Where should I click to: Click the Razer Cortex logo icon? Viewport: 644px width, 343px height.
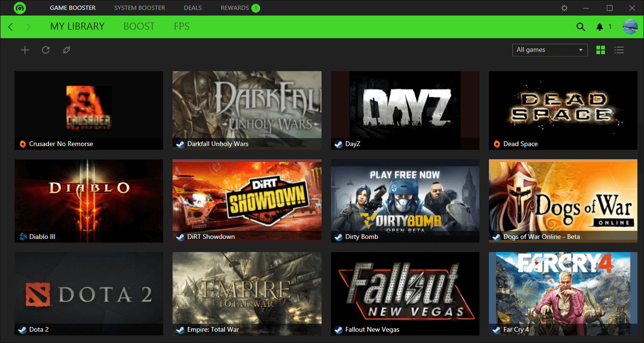click(x=20, y=8)
